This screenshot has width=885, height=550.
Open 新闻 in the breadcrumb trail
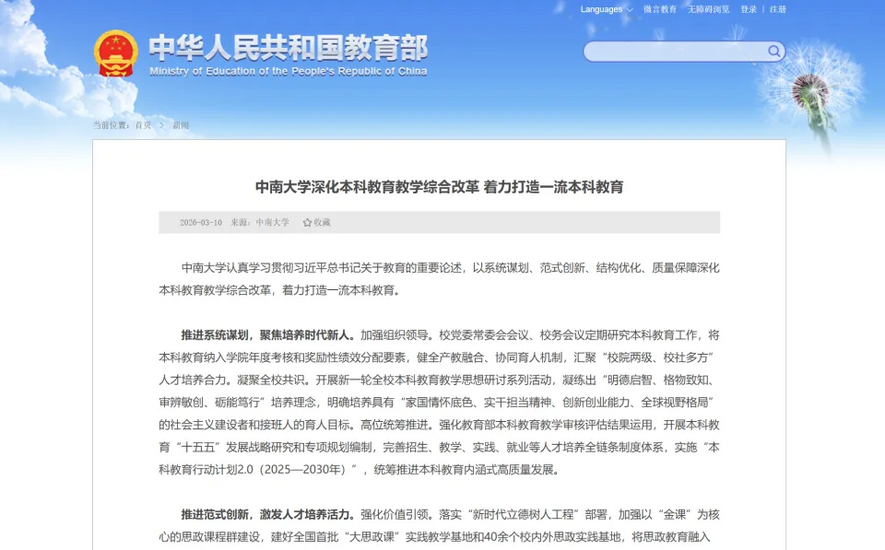point(180,125)
